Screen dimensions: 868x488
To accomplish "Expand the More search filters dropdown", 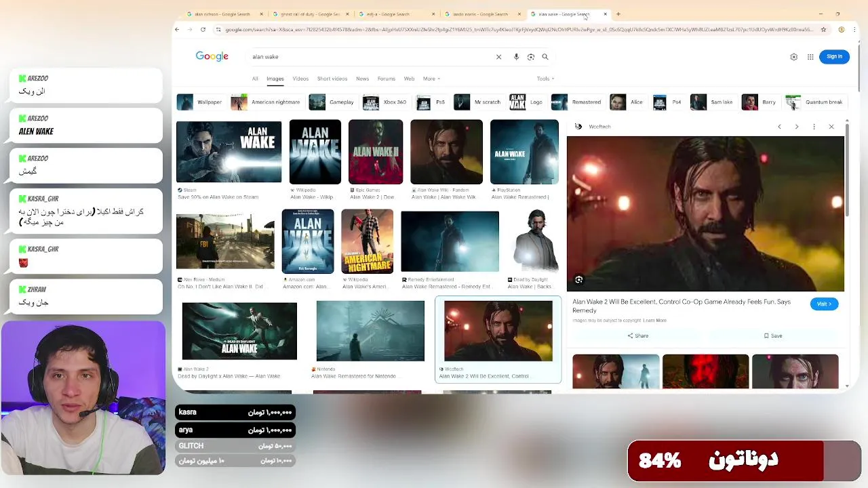I will pos(431,79).
